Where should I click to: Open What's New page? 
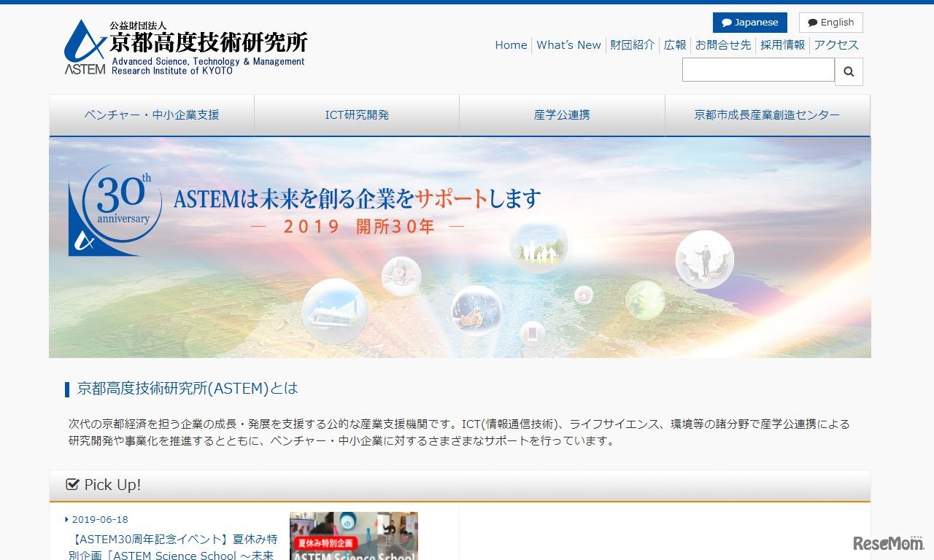click(x=568, y=45)
